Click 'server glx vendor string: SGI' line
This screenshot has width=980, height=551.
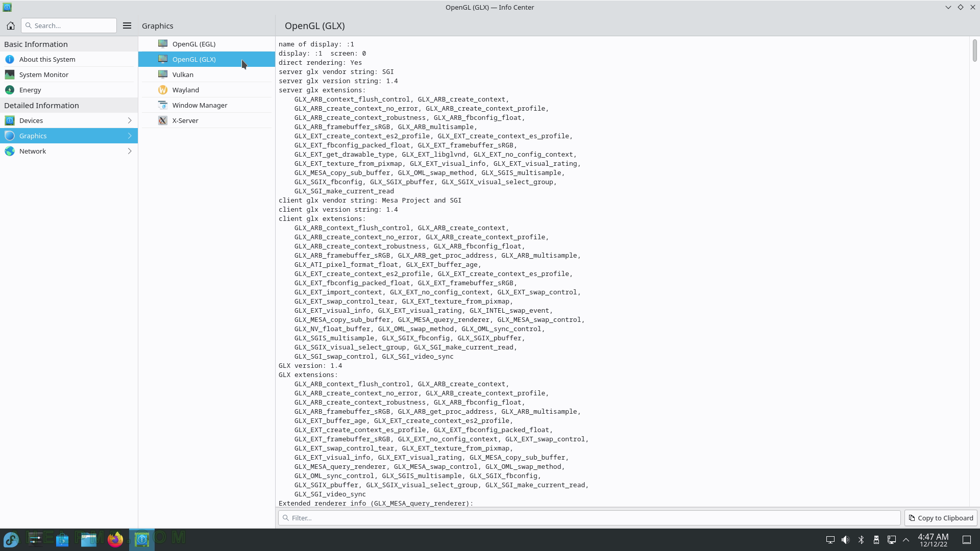[336, 71]
